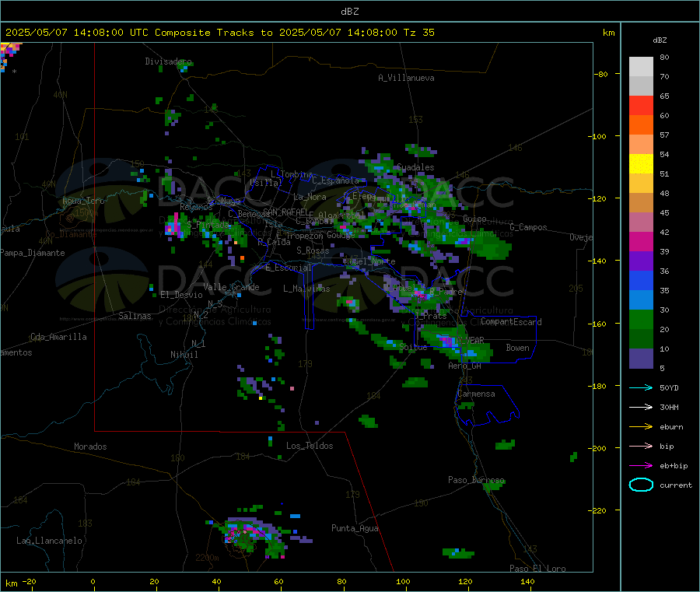The height and width of the screenshot is (592, 700).
Task: Click the yellow eburn arrow legend icon
Action: click(641, 427)
